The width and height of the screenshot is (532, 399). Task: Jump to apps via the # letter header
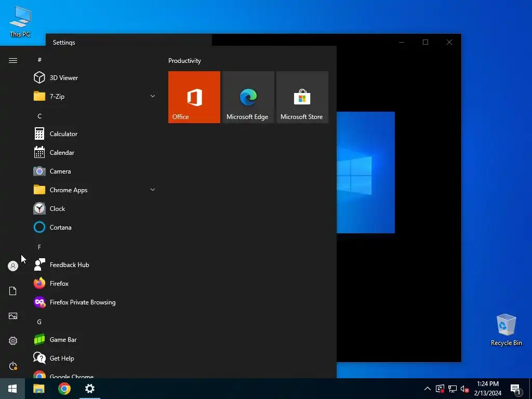tap(39, 60)
